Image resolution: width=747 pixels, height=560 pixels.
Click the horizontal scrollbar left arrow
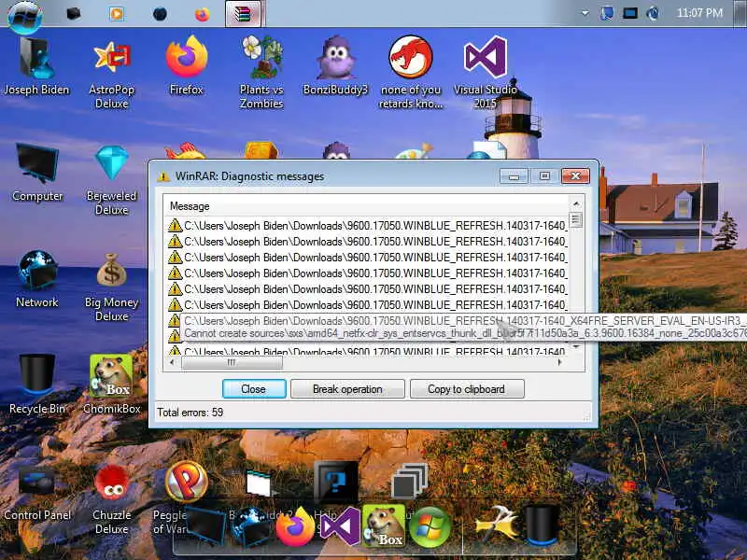coord(172,362)
